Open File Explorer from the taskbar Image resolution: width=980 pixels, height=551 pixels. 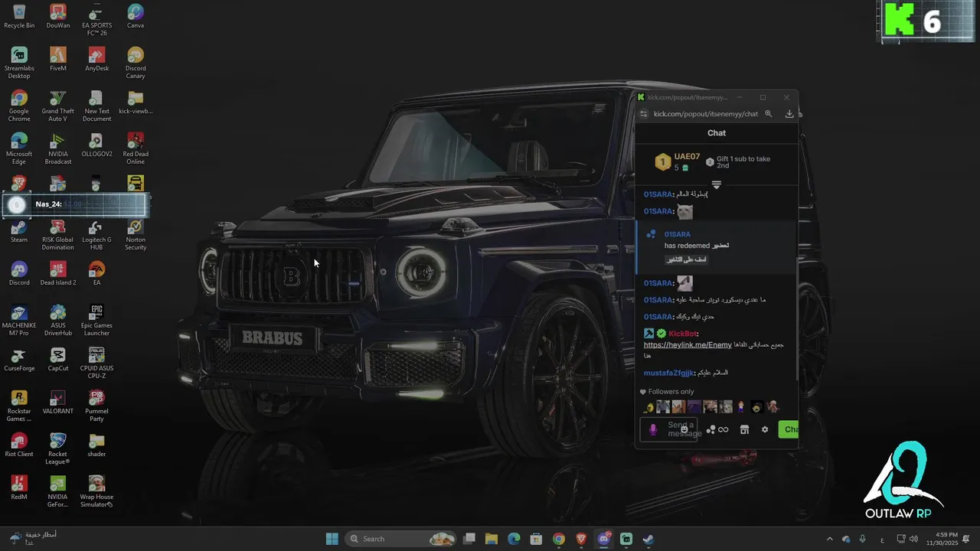(x=492, y=539)
